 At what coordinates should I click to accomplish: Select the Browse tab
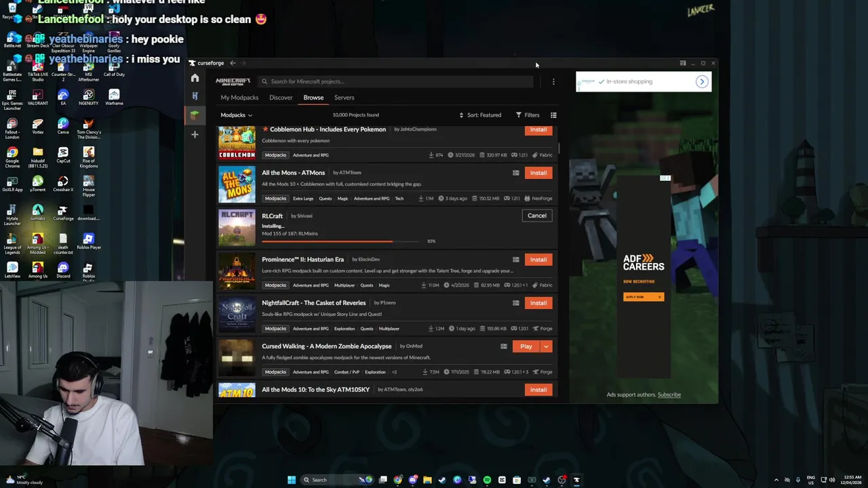pos(313,98)
